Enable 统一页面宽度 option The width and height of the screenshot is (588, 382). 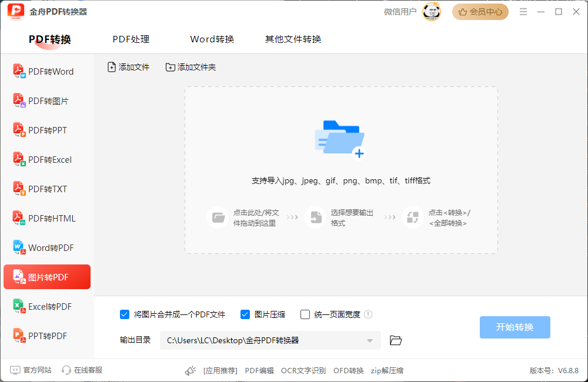coord(305,314)
